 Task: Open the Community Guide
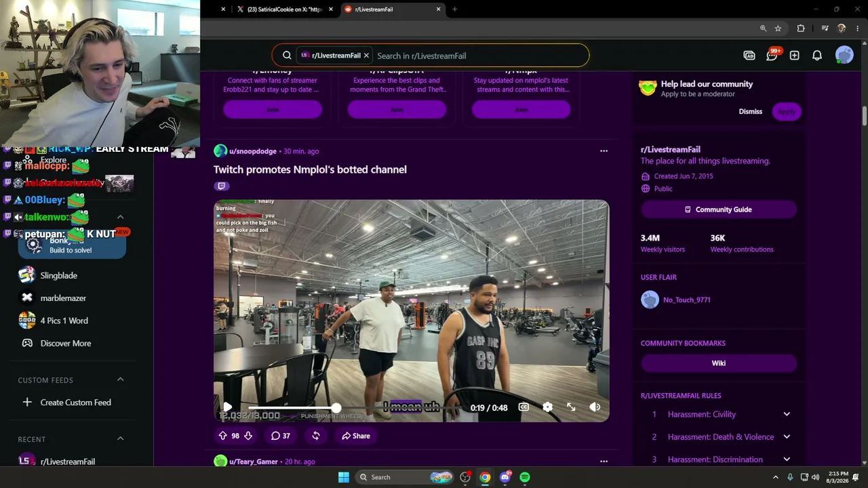[719, 209]
